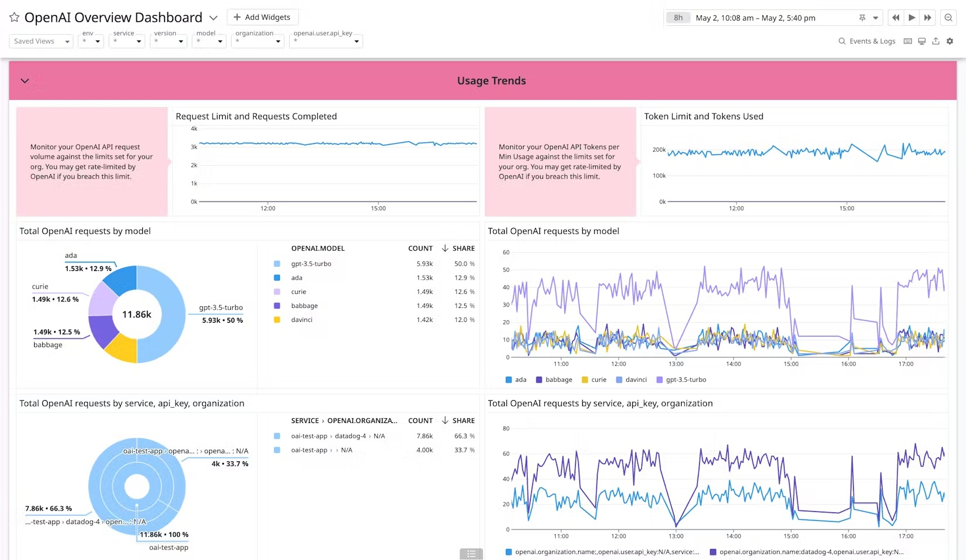Zoom out the dashboard time range

(x=948, y=18)
